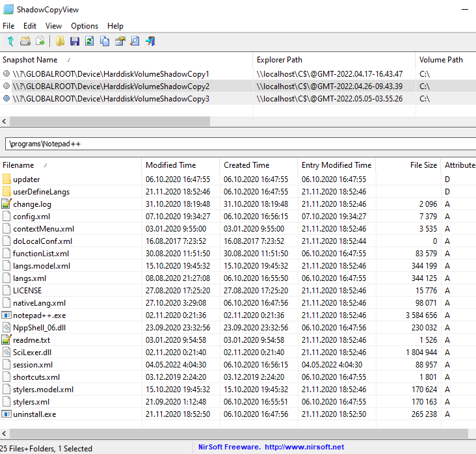The width and height of the screenshot is (476, 454).
Task: Sort by the Explorer Path column header
Action: [x=334, y=60]
